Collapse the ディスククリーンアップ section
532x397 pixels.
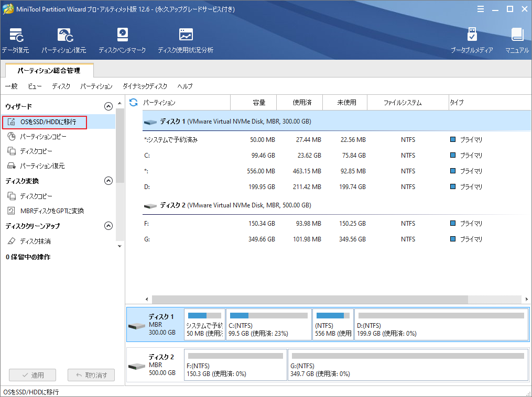click(108, 226)
